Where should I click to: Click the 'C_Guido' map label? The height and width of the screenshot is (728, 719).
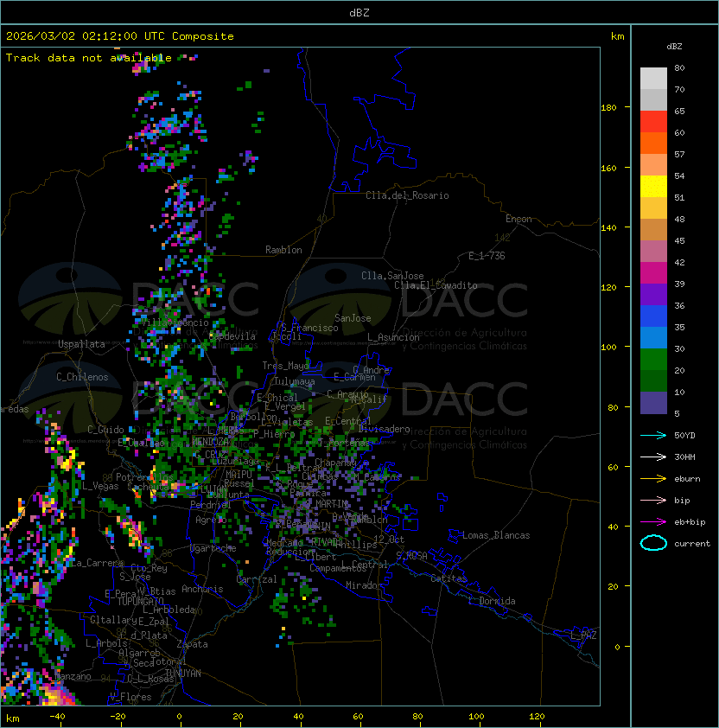(105, 430)
